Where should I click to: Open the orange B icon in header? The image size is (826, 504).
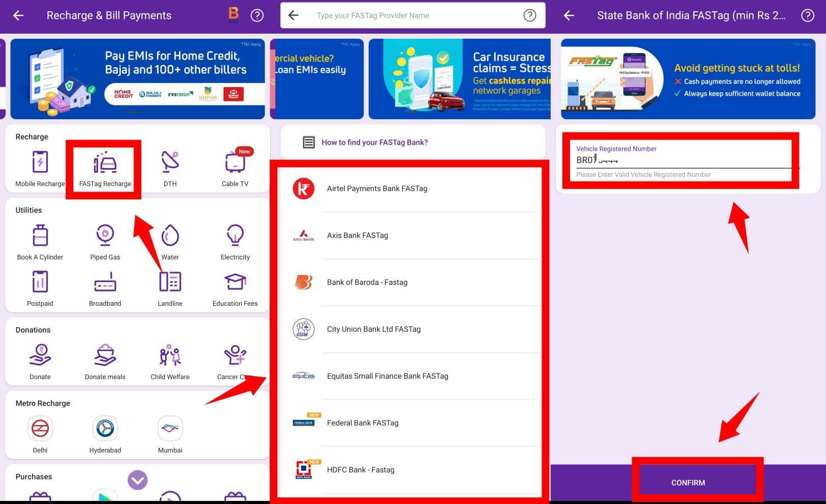[234, 15]
